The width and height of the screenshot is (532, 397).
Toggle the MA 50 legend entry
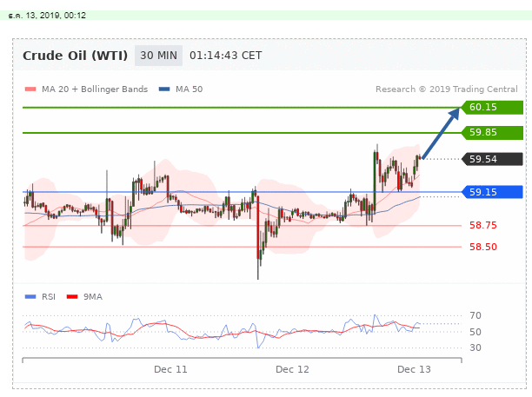point(189,89)
